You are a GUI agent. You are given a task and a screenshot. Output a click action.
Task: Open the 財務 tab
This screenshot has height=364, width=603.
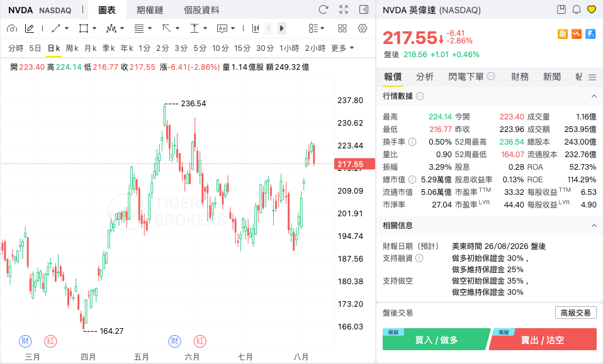(x=520, y=77)
